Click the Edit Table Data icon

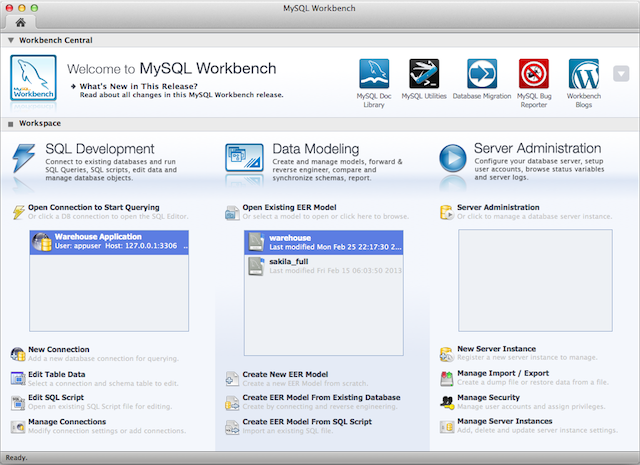(19, 378)
